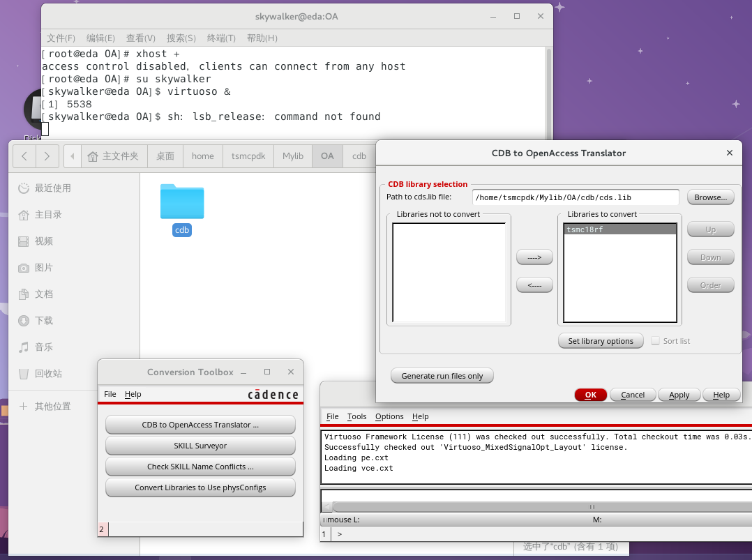Image resolution: width=752 pixels, height=560 pixels.
Task: Open terminal 编辑(E) menu
Action: (x=100, y=38)
